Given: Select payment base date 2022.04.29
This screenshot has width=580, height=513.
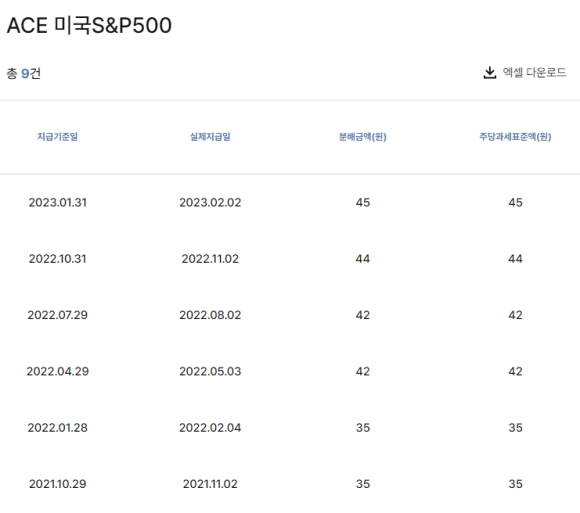Looking at the screenshot, I should point(58,371).
